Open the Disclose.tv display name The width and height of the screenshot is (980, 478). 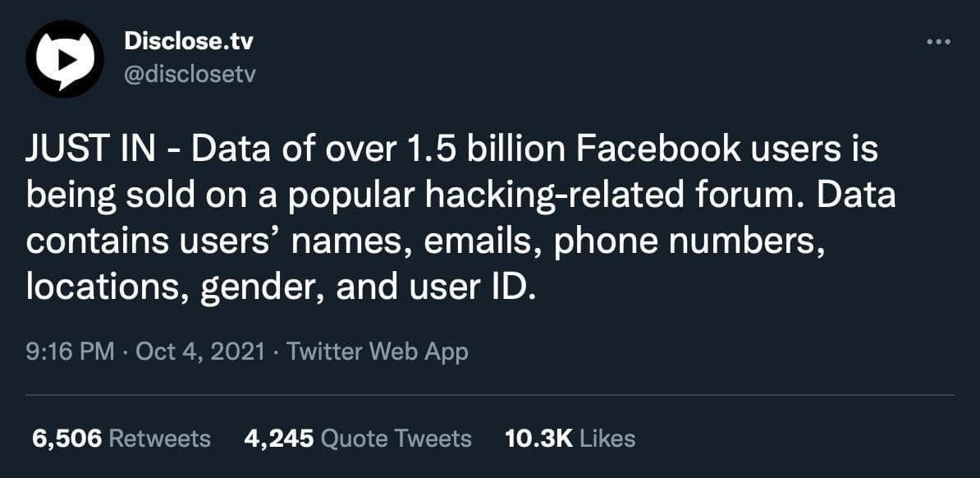[x=189, y=41]
